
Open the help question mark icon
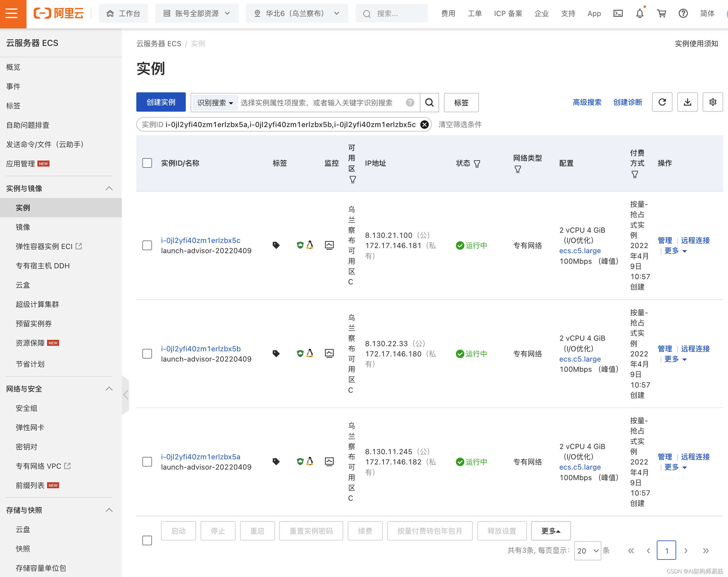pyautogui.click(x=683, y=14)
